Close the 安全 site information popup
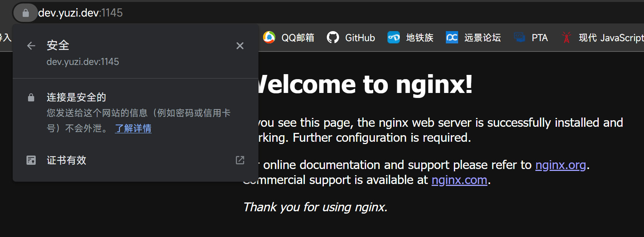644x237 pixels. point(240,46)
